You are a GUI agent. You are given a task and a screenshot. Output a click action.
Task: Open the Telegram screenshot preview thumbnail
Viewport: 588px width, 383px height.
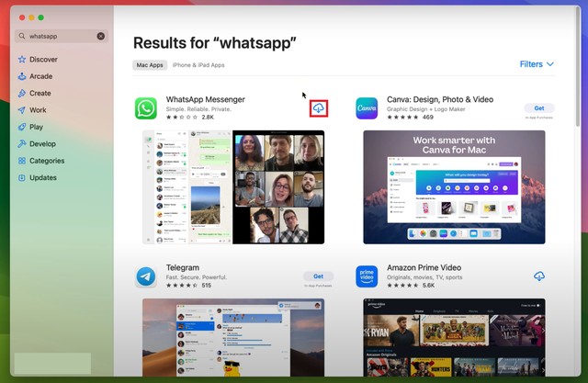coord(233,337)
